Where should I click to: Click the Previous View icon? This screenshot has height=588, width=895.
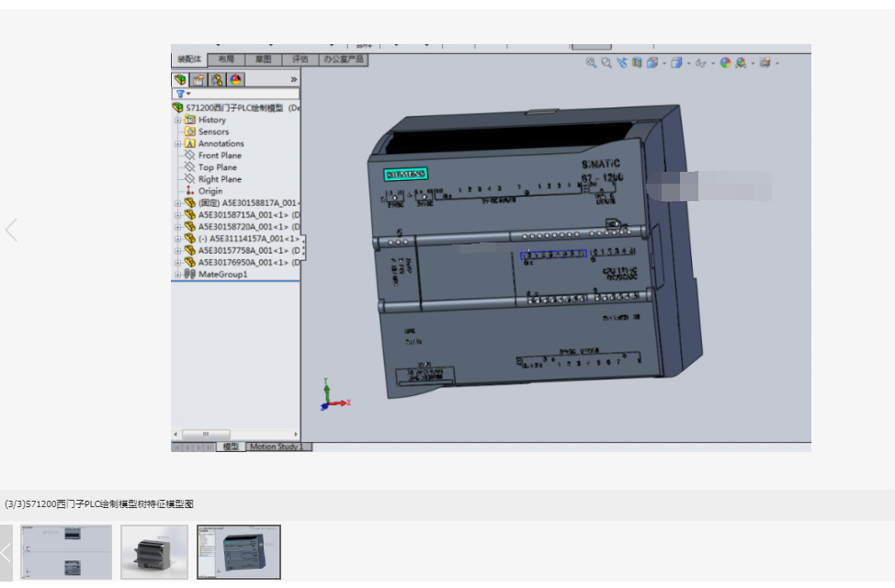click(x=621, y=62)
